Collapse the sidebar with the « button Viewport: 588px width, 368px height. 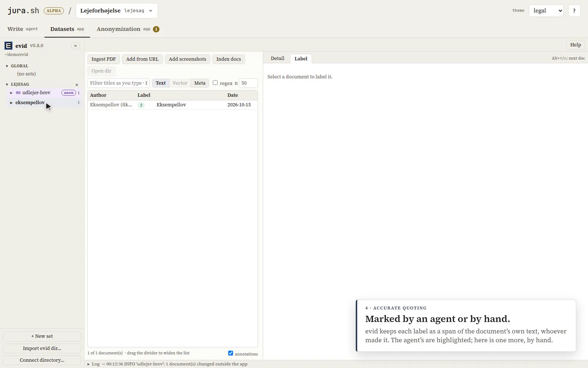pyautogui.click(x=75, y=46)
